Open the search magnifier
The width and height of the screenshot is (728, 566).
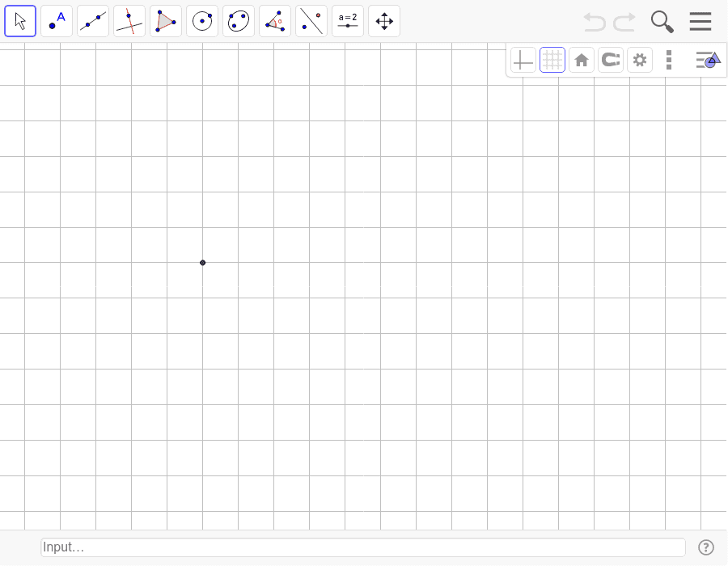(x=662, y=22)
